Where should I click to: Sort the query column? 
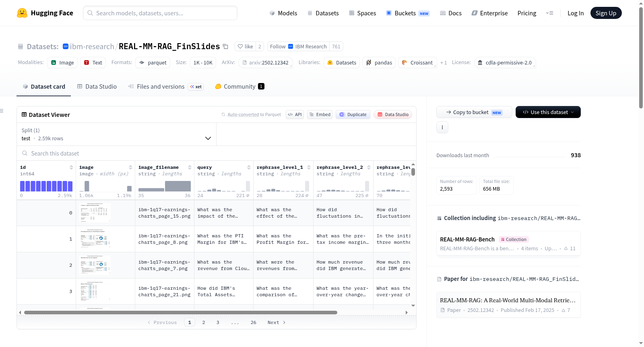coord(249,167)
